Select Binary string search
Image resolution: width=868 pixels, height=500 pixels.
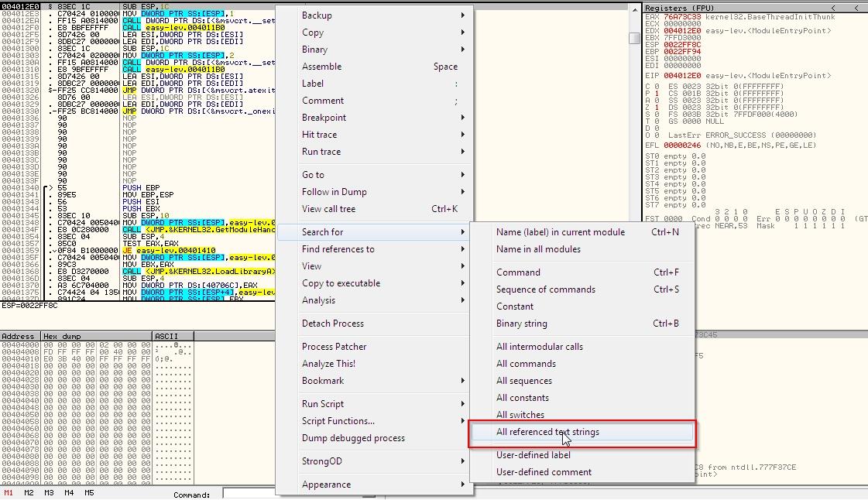pyautogui.click(x=582, y=324)
